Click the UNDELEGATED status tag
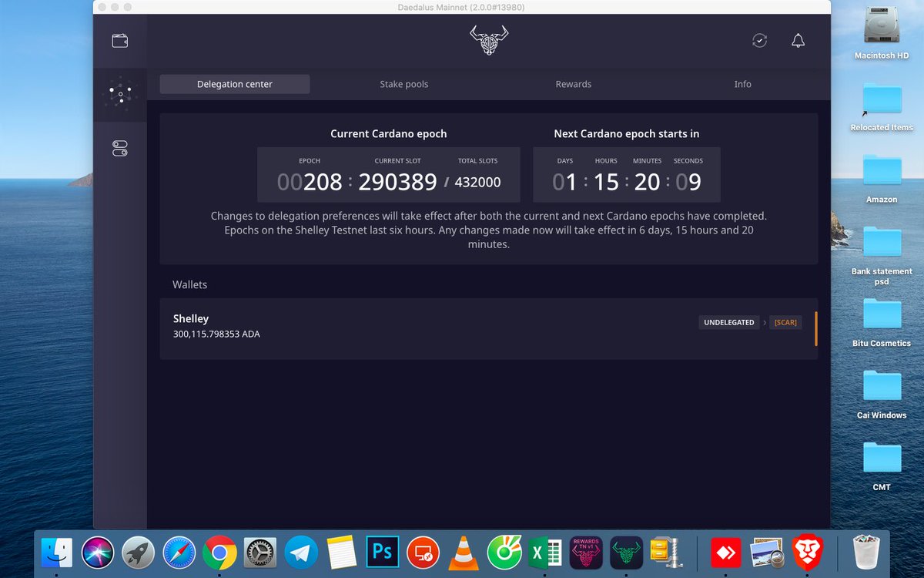Viewport: 924px width, 578px height. (x=729, y=322)
